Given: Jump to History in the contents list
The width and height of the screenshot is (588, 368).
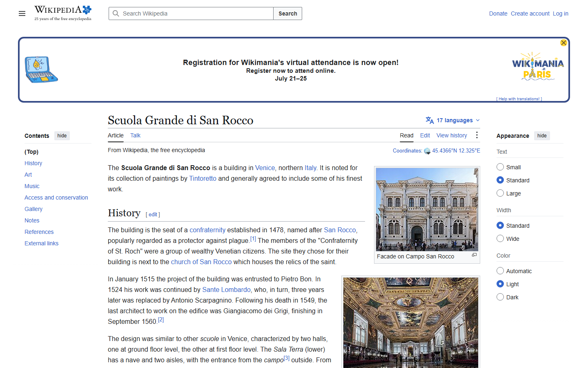Looking at the screenshot, I should (33, 163).
